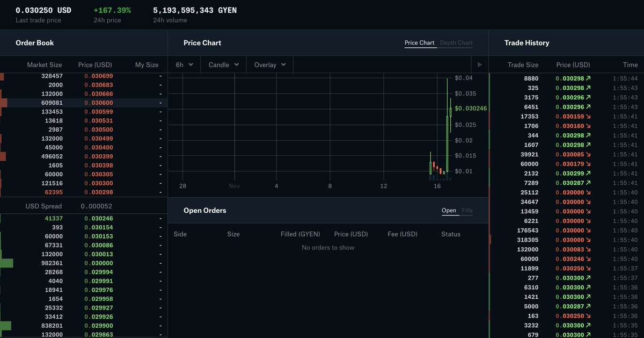Switch to the Depth Chart tab

pos(456,43)
